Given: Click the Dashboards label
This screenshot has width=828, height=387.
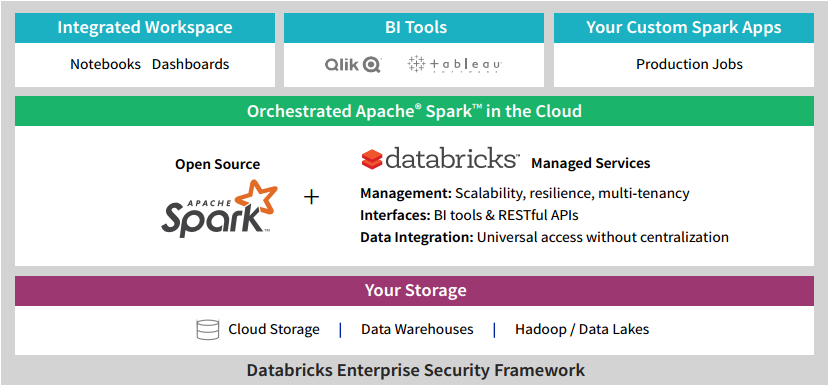Looking at the screenshot, I should pyautogui.click(x=191, y=64).
